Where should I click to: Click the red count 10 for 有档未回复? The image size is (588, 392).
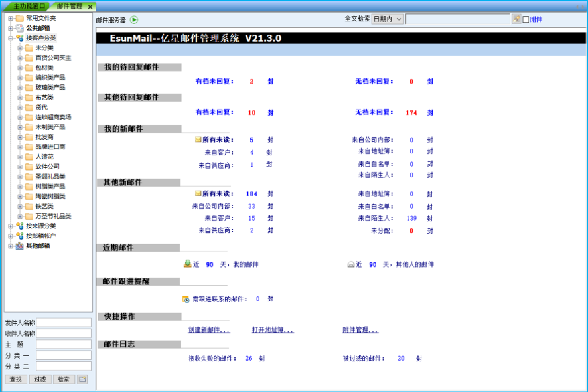pos(252,112)
